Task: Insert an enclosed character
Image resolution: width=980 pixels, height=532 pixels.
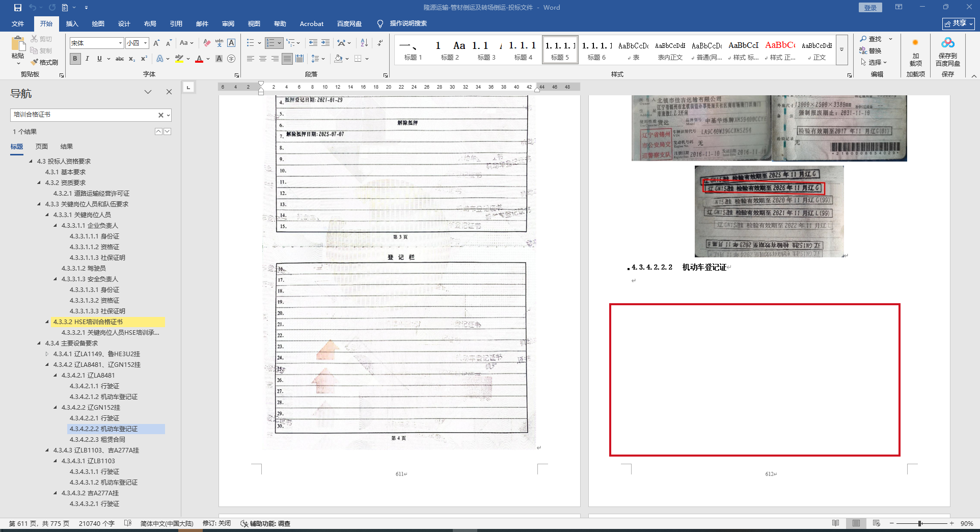Action: pyautogui.click(x=231, y=59)
